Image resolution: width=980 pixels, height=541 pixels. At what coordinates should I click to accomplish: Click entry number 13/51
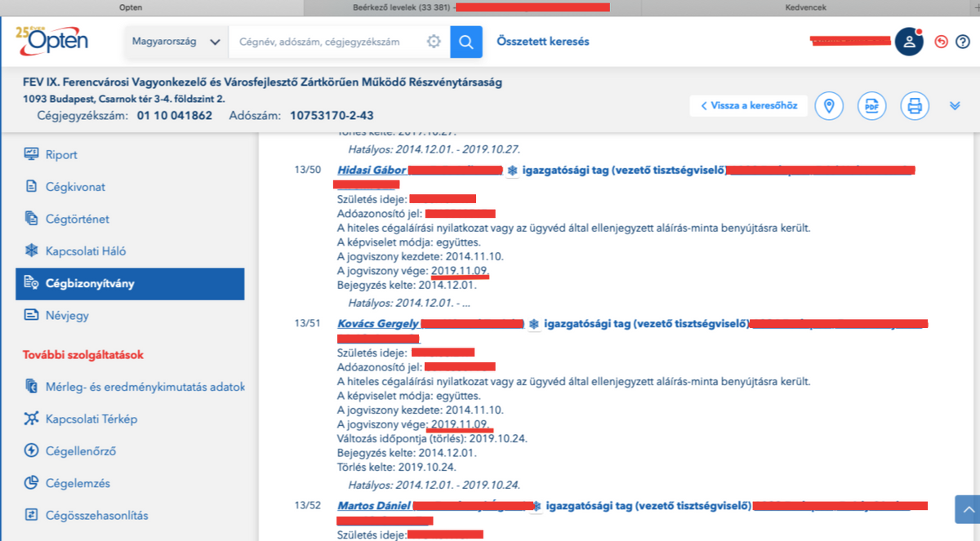tap(308, 325)
